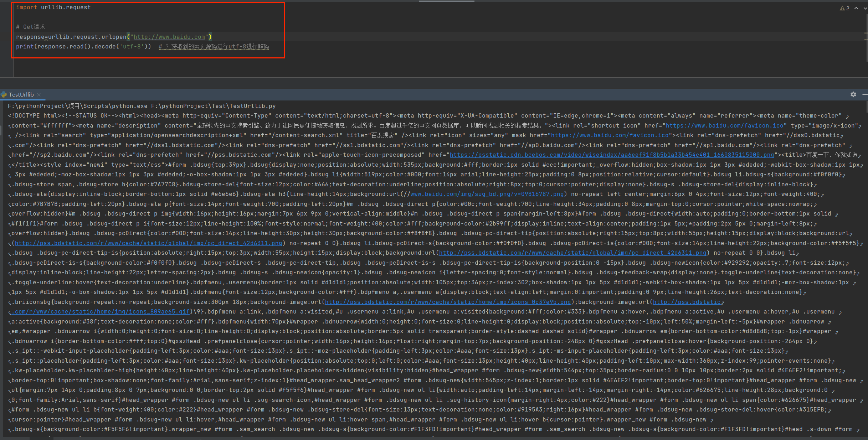
Task: Hide the Run tool window with the dash button
Action: (865, 94)
